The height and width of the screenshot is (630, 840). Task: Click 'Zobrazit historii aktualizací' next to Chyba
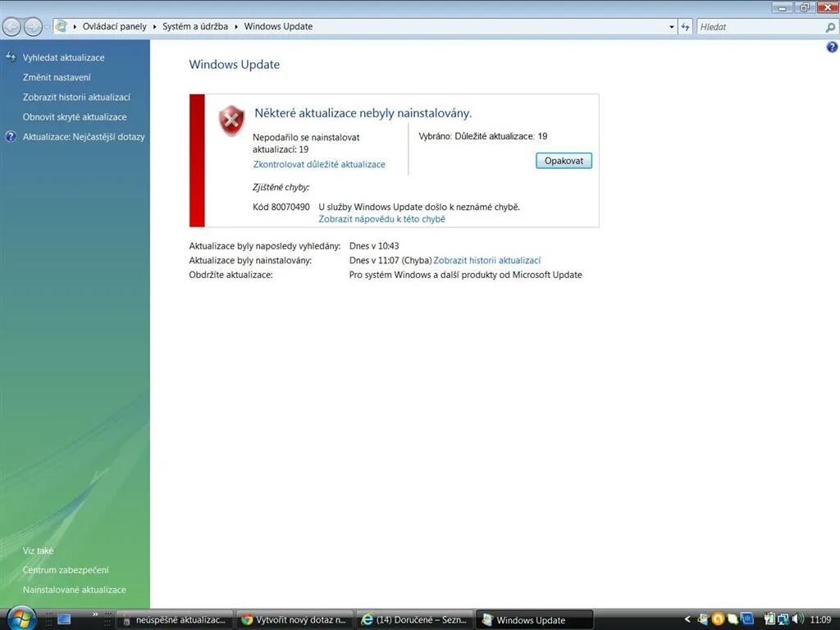(486, 260)
